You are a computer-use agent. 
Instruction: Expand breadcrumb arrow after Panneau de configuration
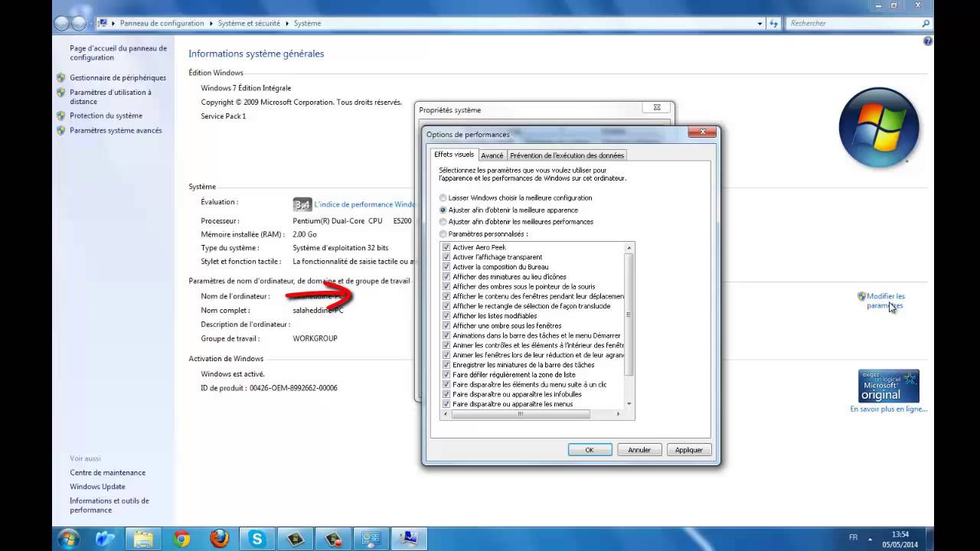[x=211, y=24]
